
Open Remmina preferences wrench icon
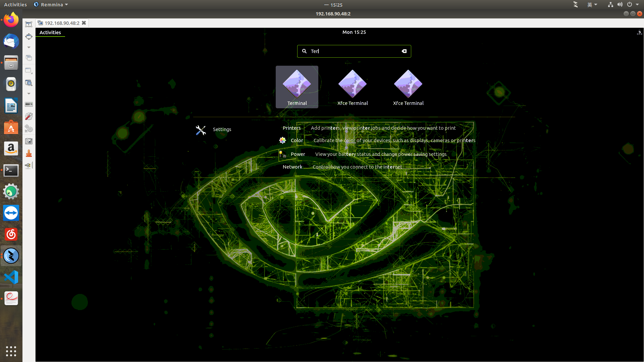29,116
